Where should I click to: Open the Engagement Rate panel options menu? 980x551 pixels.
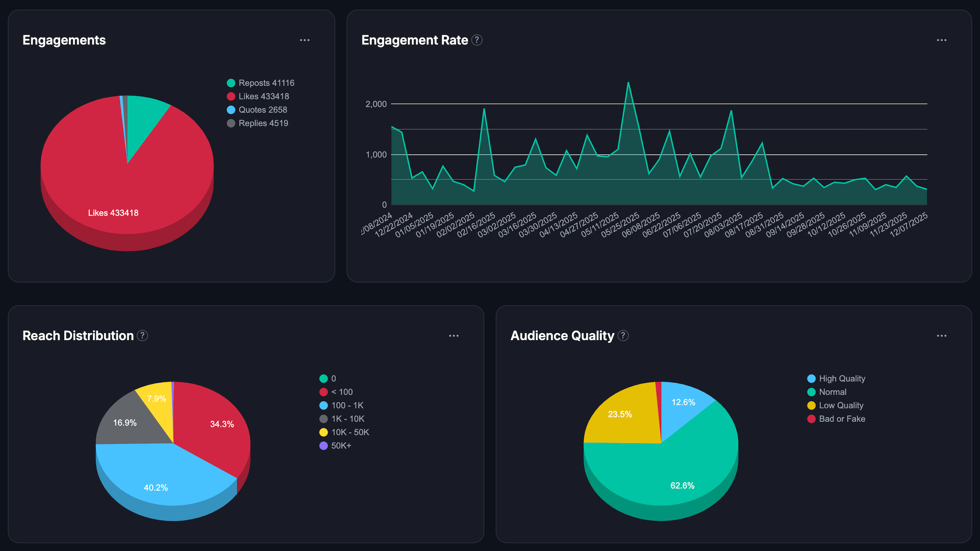[942, 40]
